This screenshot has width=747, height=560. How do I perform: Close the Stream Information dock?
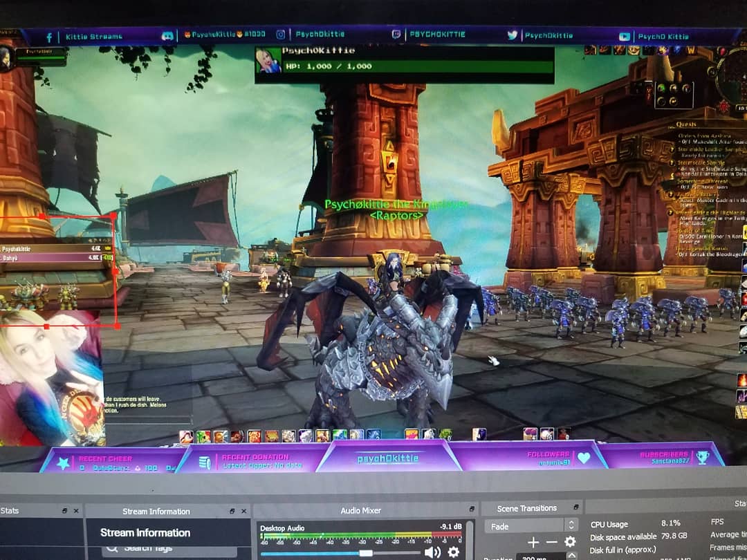point(243,511)
